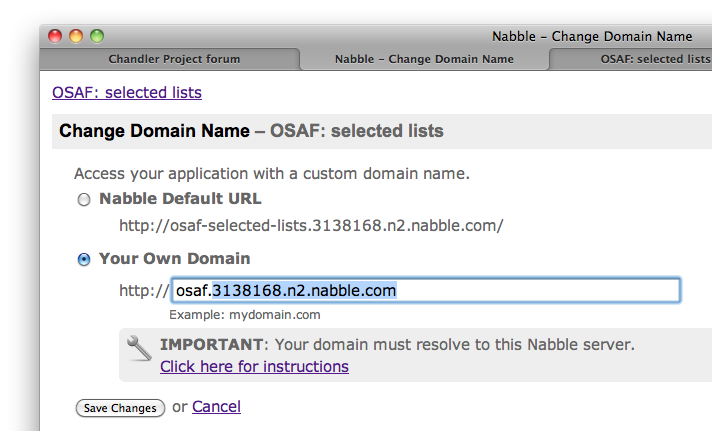Follow the OSAF: selected lists breadcrumb link
This screenshot has height=431, width=712.
tap(127, 93)
